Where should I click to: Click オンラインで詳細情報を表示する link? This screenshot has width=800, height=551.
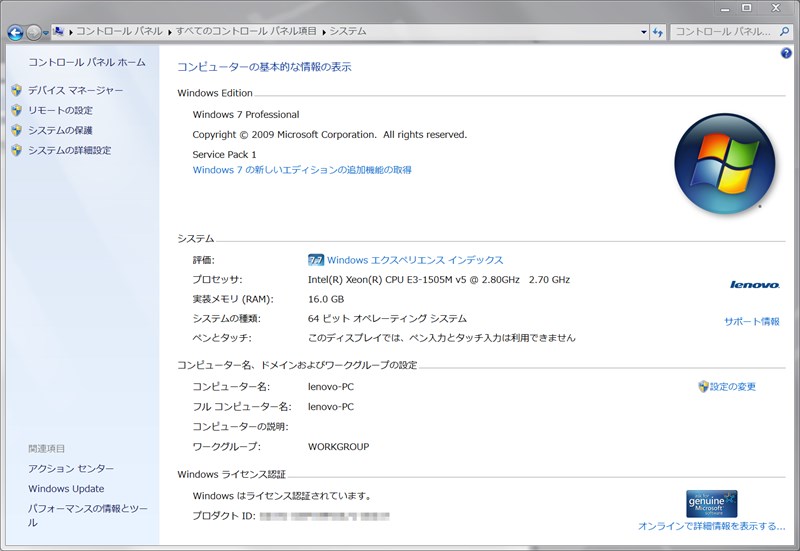click(x=711, y=526)
